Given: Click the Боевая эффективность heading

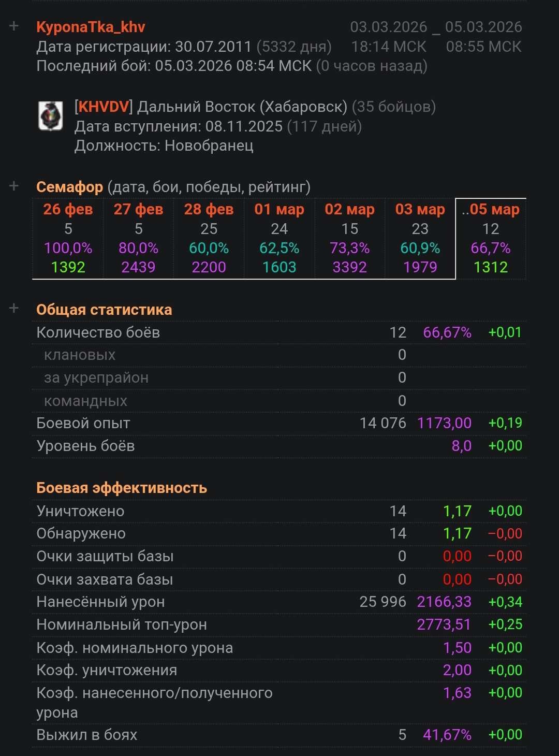Looking at the screenshot, I should coord(122,488).
